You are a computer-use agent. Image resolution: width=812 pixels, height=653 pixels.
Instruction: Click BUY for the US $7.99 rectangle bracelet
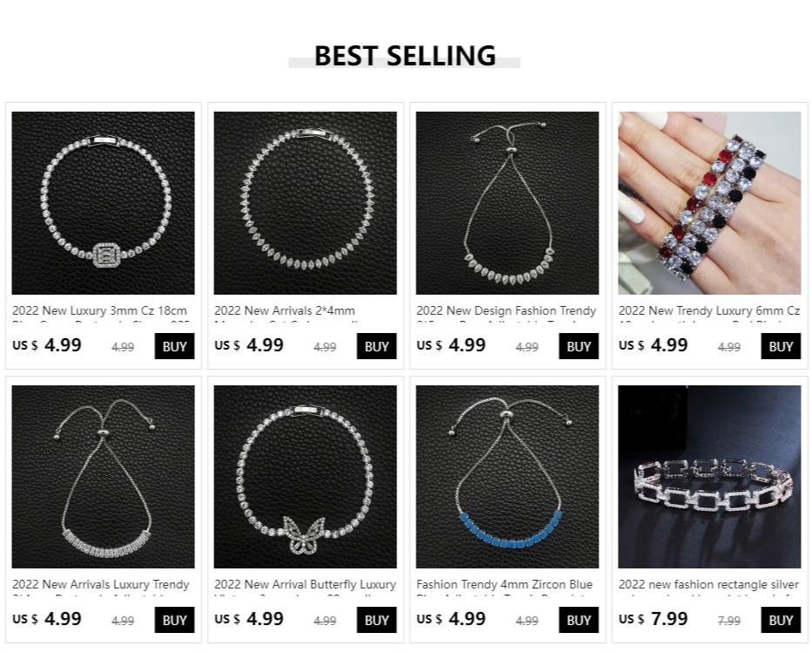click(781, 620)
